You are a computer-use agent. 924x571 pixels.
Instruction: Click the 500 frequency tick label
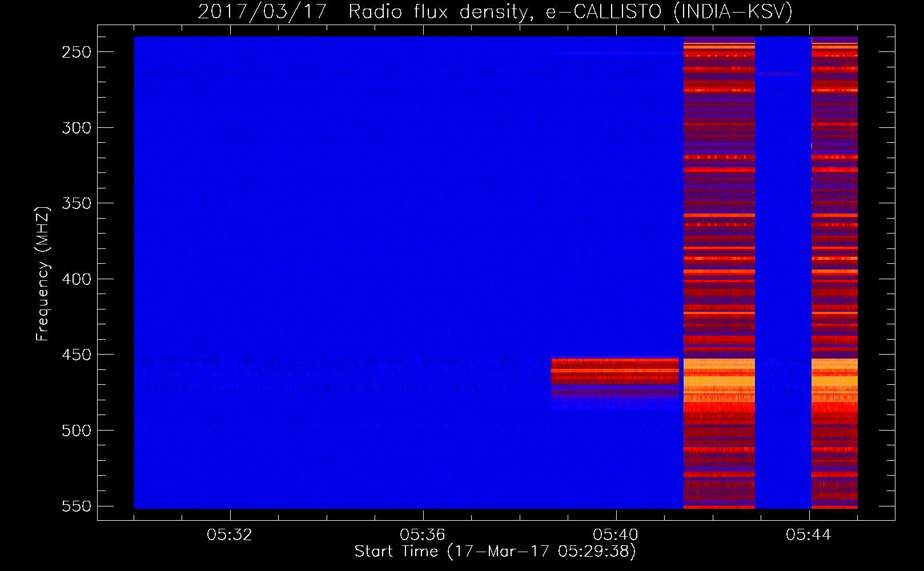point(77,431)
